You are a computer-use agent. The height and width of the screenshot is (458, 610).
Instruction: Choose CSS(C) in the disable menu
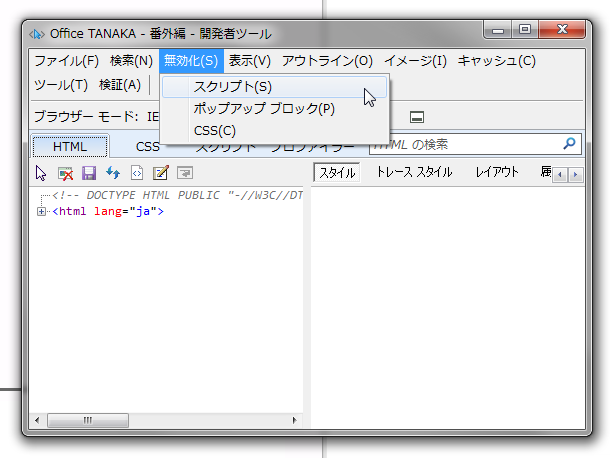274,131
